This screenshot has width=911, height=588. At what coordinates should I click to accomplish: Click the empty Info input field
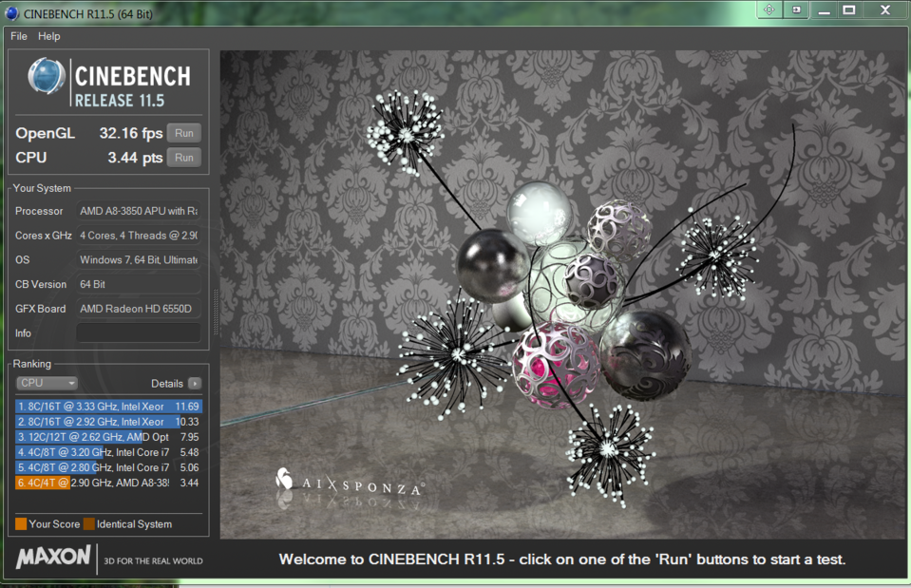[139, 332]
